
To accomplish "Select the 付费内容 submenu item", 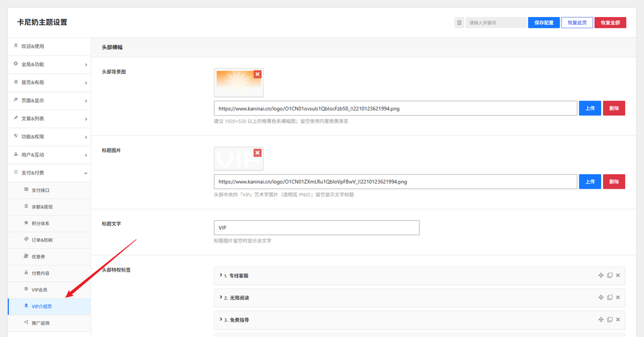I will click(x=49, y=273).
